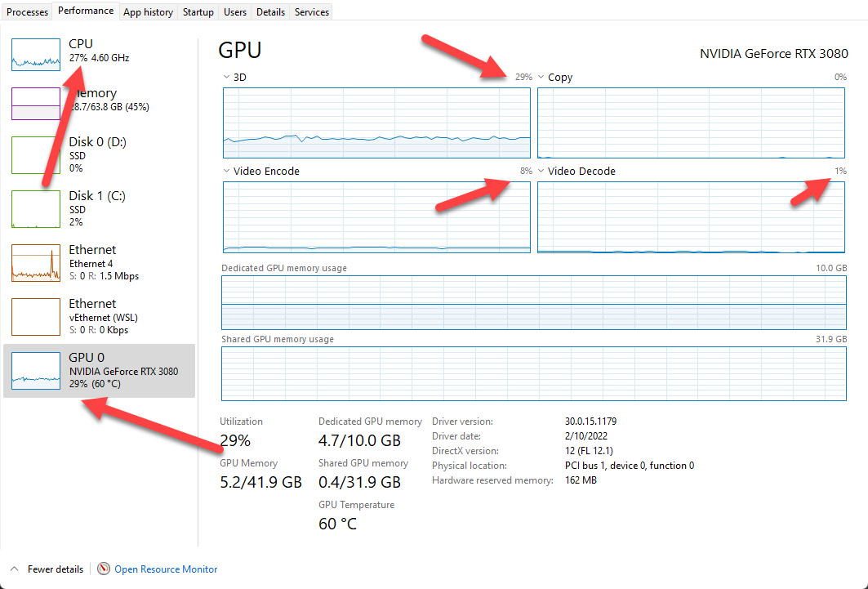Select the vEthernet (WSL) thumbnail
Image resolution: width=868 pixels, height=589 pixels.
(35, 317)
